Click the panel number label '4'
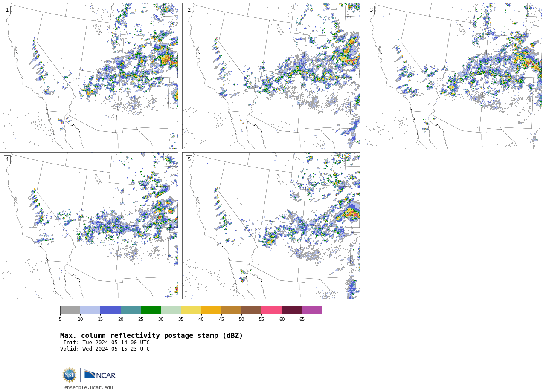This screenshot has height=392, width=546. pyautogui.click(x=7, y=159)
